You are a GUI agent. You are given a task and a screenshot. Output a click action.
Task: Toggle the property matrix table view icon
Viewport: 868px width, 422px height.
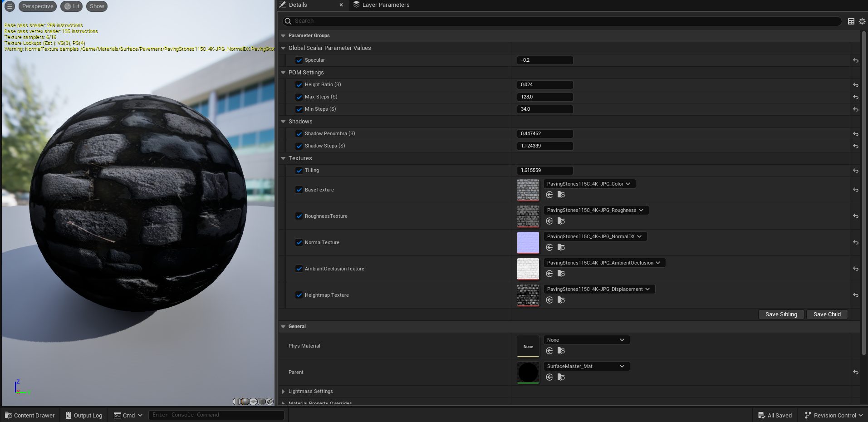click(x=851, y=21)
